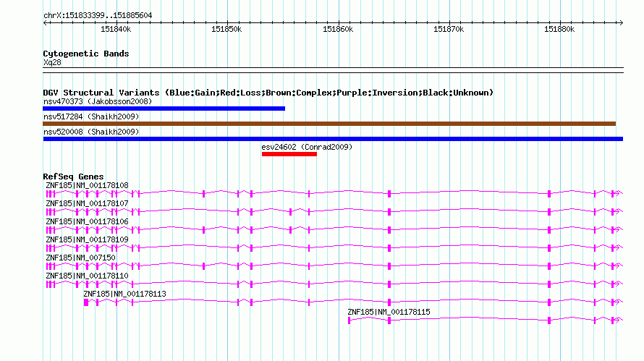Screen dimensions: 644x361
Task: Open transcript ZNF185|NM_001178107 label
Action: 87,204
